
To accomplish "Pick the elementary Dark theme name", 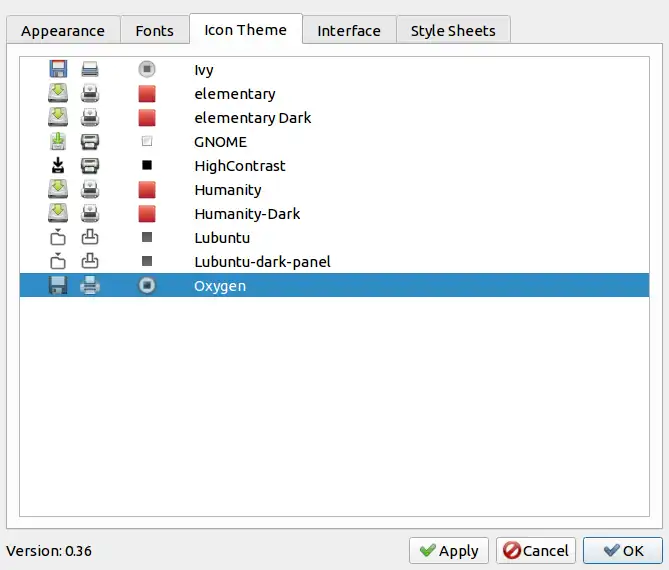I will [x=253, y=118].
